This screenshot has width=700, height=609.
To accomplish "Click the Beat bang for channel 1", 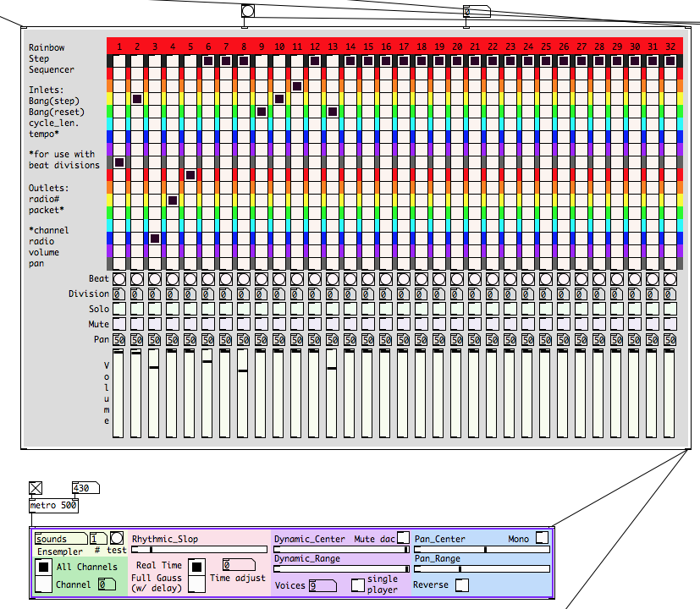I will (119, 279).
